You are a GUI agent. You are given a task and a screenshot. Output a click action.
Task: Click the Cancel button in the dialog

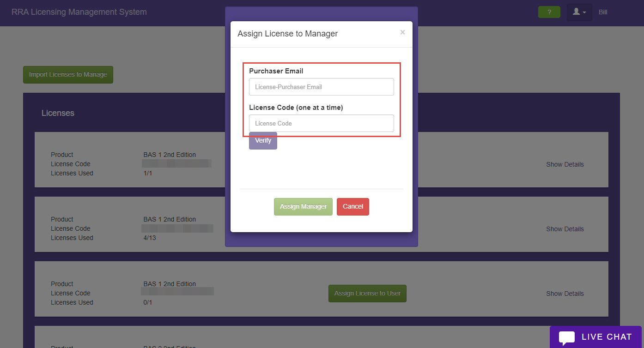352,206
